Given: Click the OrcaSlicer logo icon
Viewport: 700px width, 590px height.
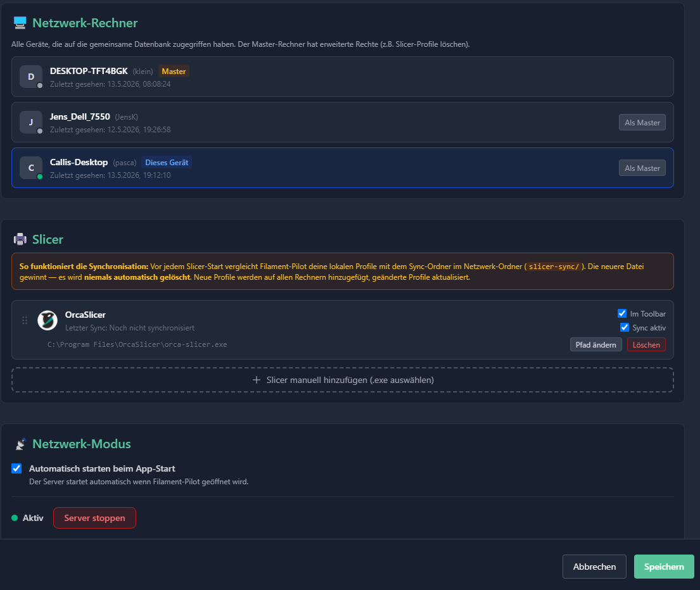Looking at the screenshot, I should [x=48, y=320].
